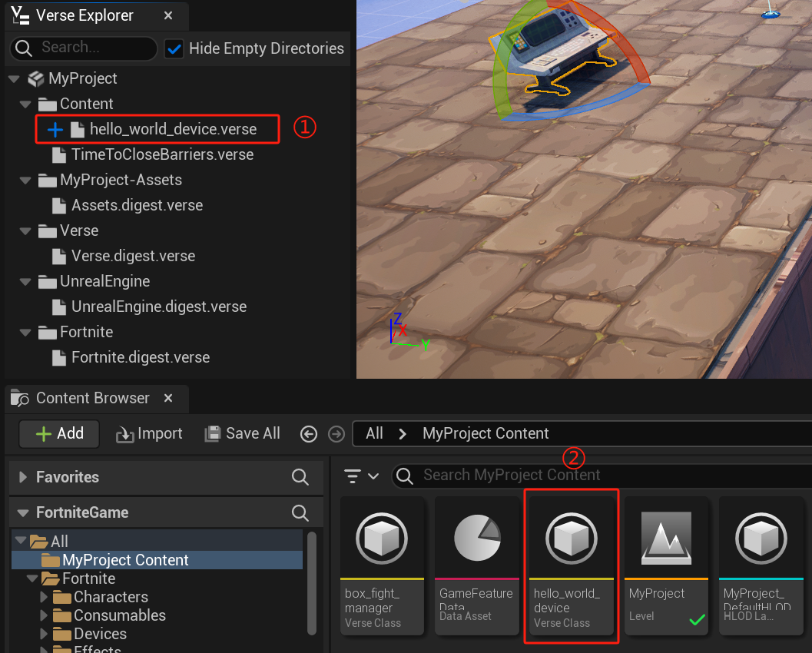Select the GameFeatureData asset icon
This screenshot has height=653, width=812.
(x=476, y=538)
